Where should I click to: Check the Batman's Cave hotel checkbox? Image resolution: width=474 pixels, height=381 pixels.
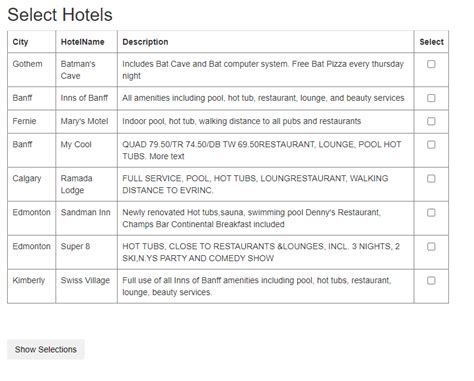431,64
